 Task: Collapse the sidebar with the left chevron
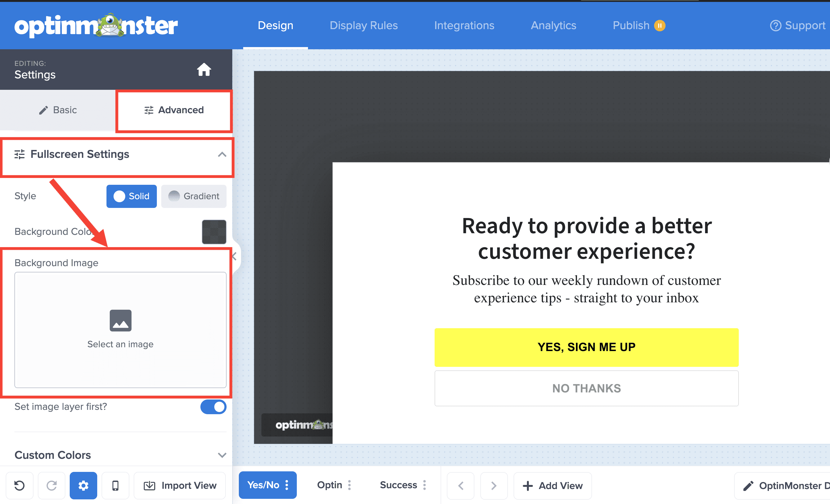(x=235, y=257)
